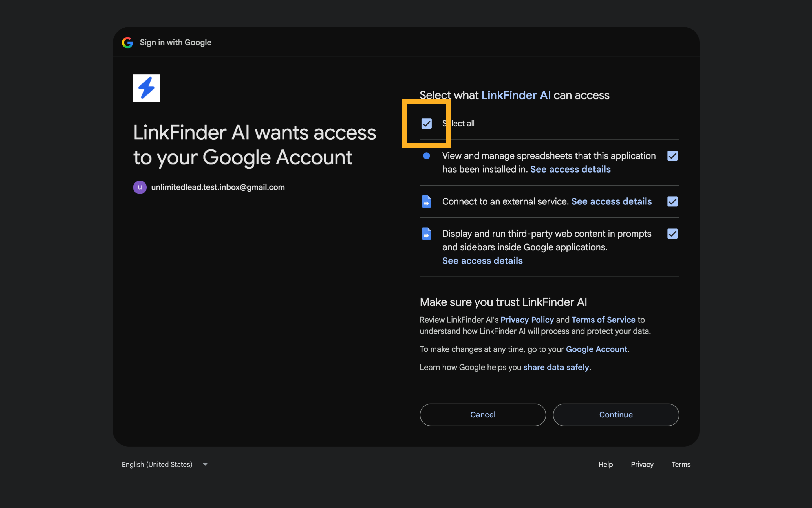Open the Privacy footer link
The width and height of the screenshot is (812, 508).
pos(642,464)
